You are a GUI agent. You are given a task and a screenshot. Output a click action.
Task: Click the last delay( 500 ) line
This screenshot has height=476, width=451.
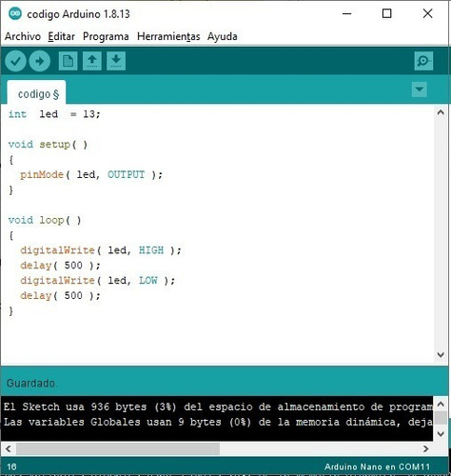tap(60, 295)
